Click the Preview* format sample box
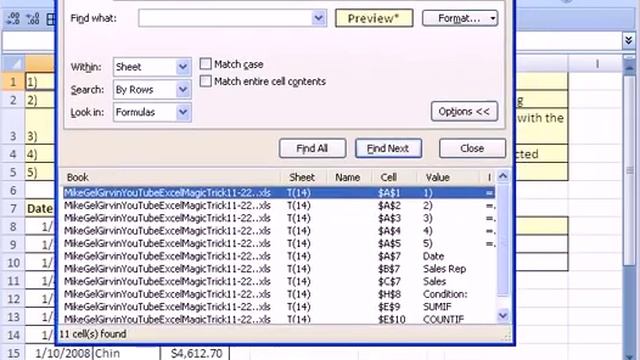The image size is (640, 360). coord(374,18)
